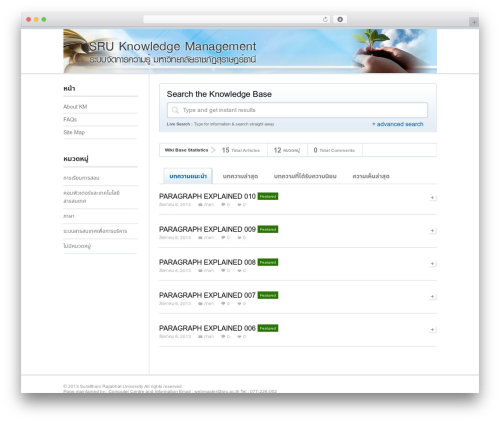
Task: Click heart likes icon under PARAGRAPH EXPLAINED 008
Action: tap(239, 271)
